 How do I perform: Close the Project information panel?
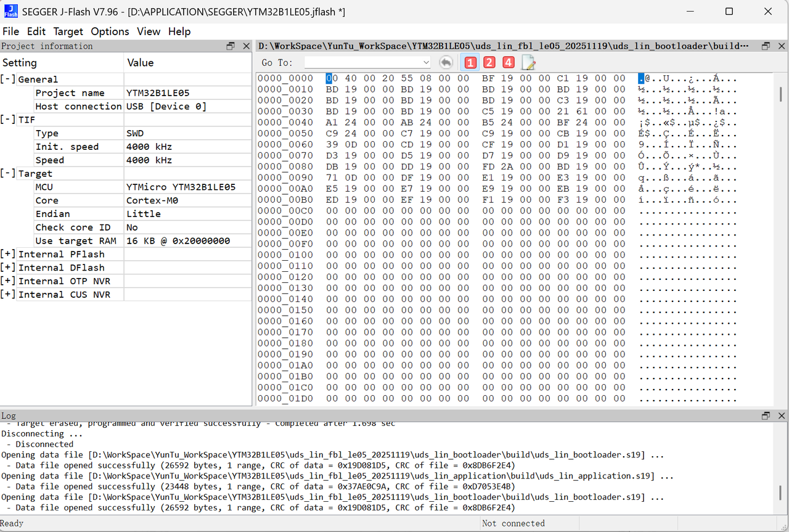point(246,46)
